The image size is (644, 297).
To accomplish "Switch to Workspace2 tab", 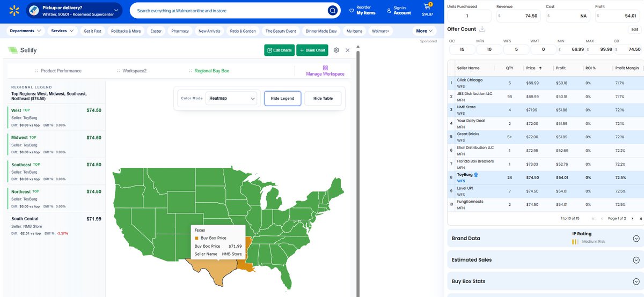I will point(134,71).
